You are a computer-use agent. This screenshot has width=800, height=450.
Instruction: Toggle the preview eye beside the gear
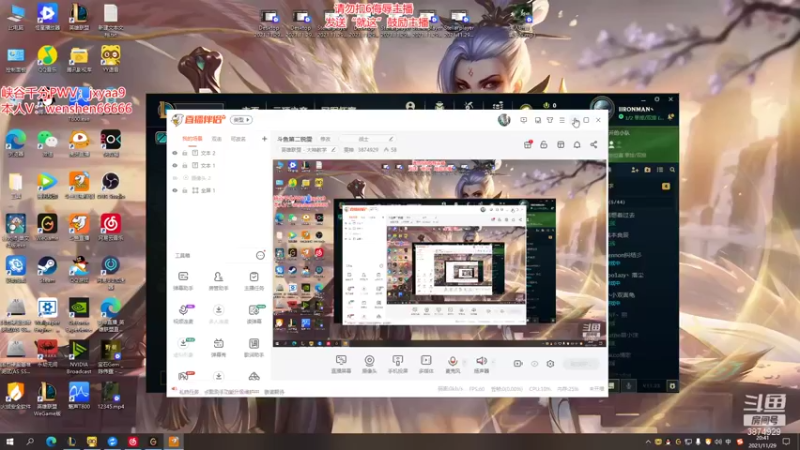point(534,364)
